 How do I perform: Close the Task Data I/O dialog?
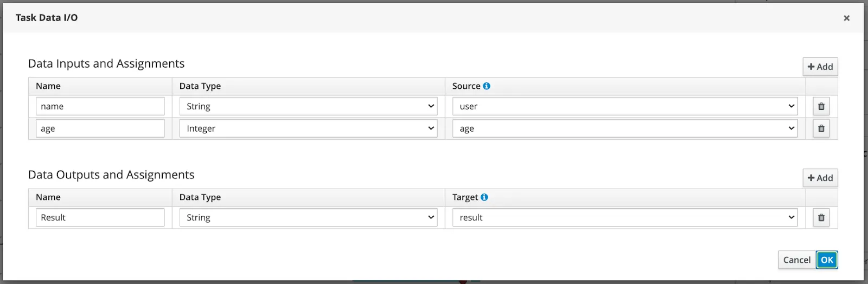[x=846, y=18]
